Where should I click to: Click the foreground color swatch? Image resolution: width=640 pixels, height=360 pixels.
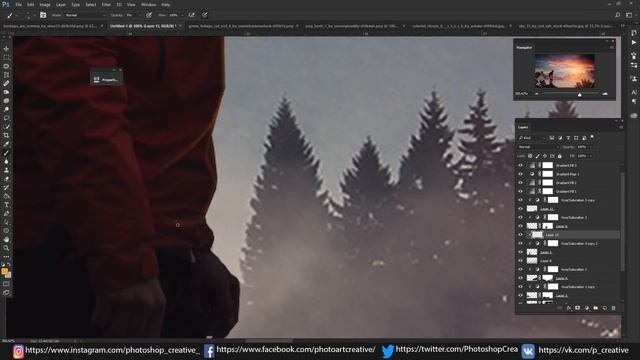pyautogui.click(x=4, y=271)
